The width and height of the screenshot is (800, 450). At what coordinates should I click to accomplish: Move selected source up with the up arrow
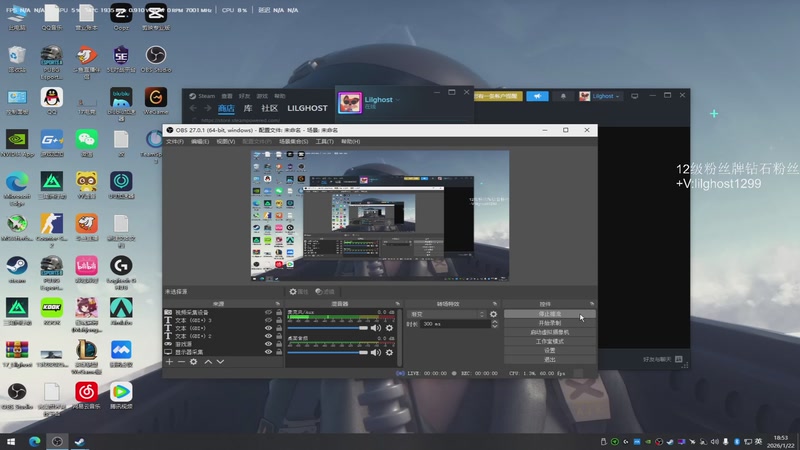[x=208, y=362]
